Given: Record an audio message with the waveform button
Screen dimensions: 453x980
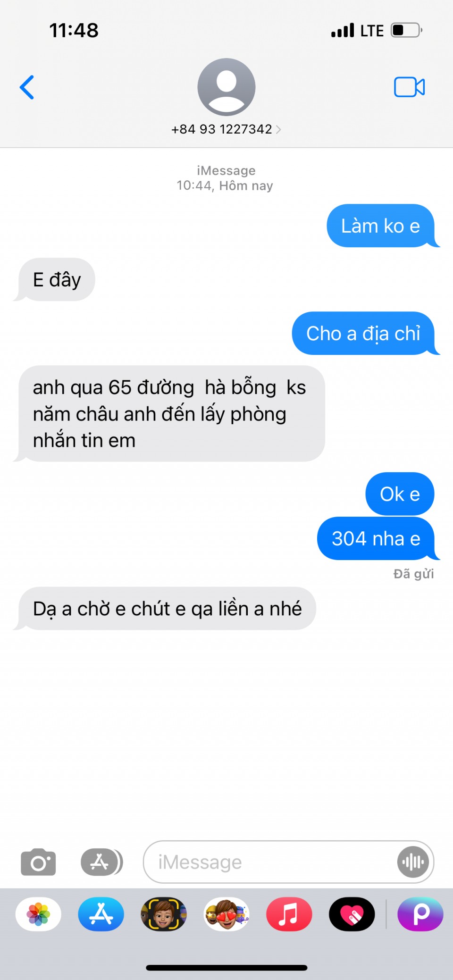Looking at the screenshot, I should tap(413, 862).
